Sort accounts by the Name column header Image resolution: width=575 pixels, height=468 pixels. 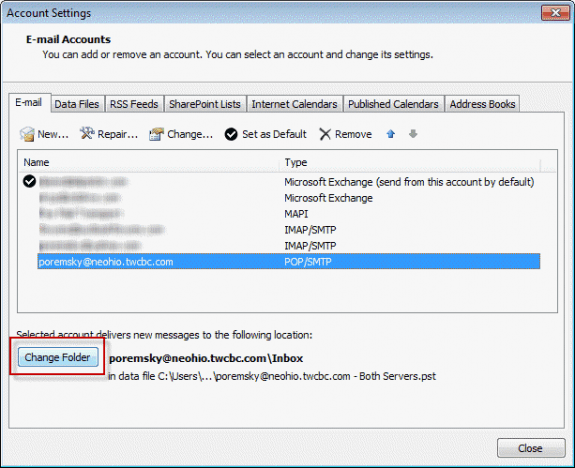[x=149, y=162]
